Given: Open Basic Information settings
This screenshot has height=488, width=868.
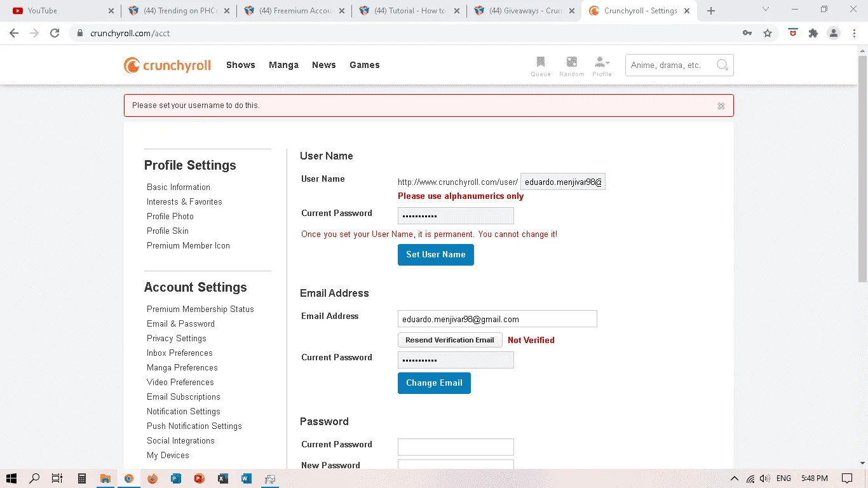Looking at the screenshot, I should pos(179,187).
